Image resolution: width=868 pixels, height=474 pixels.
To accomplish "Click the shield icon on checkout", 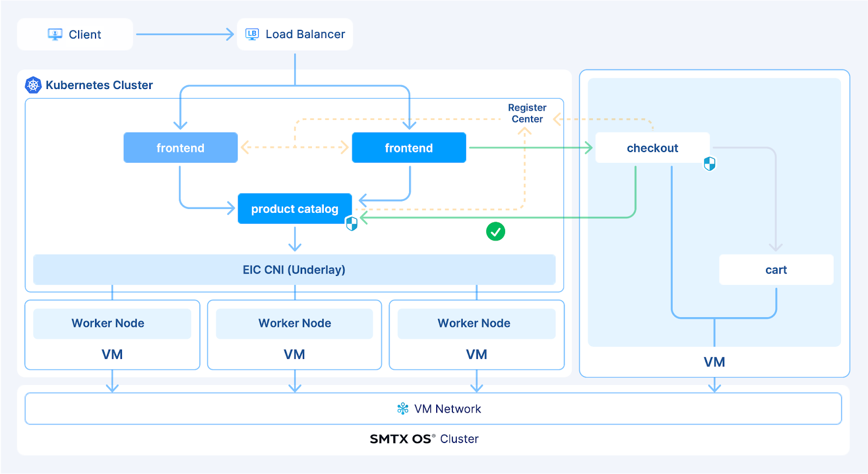I will click(710, 163).
